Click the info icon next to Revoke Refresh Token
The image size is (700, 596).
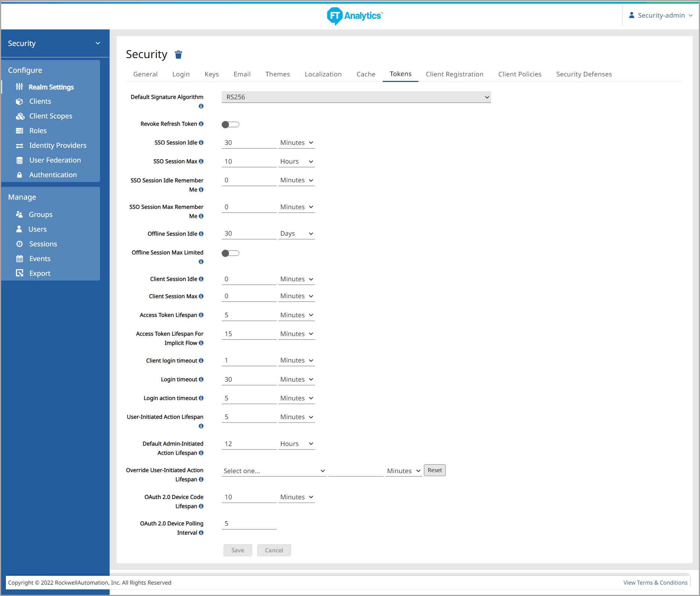[x=201, y=124]
